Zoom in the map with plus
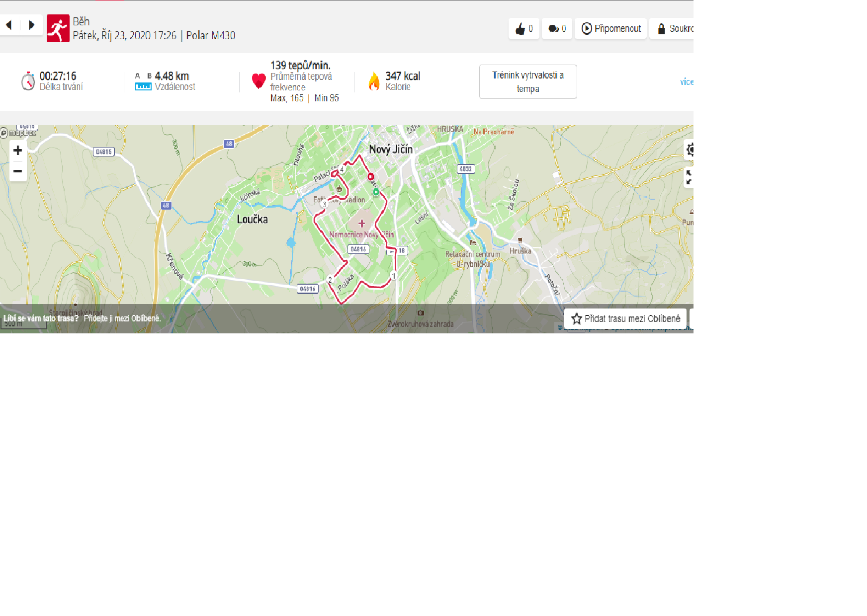This screenshot has width=867, height=616. 18,150
